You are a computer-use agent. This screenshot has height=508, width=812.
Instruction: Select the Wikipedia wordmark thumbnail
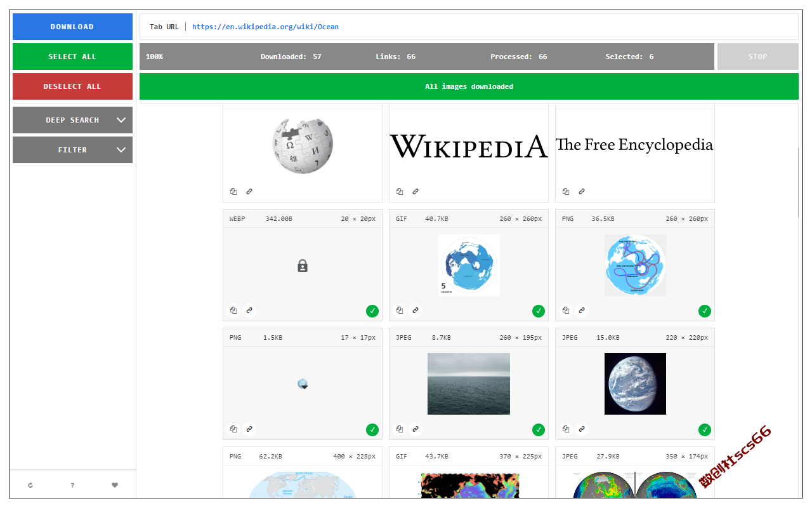click(469, 145)
